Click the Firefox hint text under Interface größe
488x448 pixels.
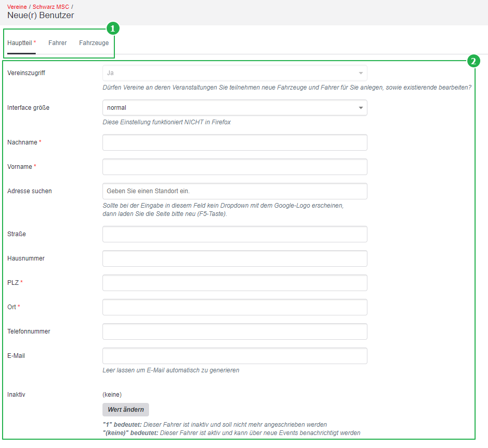coord(167,122)
